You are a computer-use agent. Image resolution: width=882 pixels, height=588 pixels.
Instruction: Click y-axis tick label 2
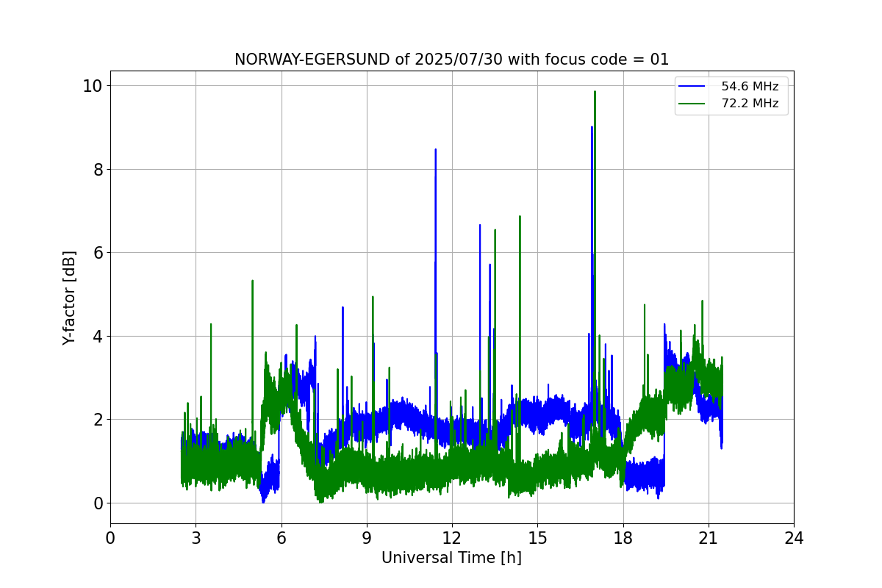98,420
